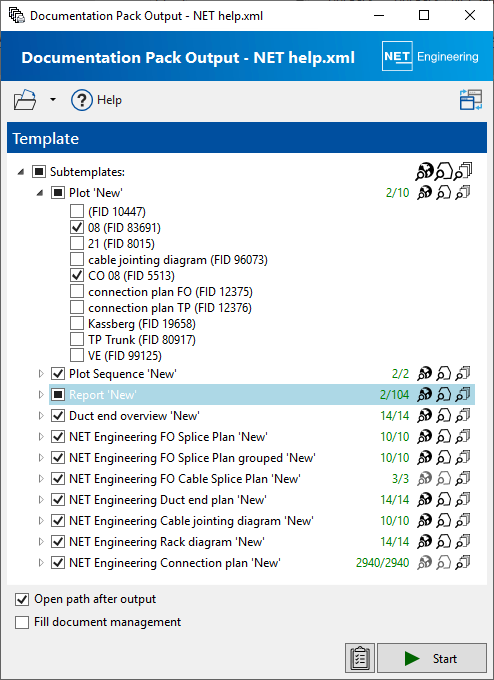The width and height of the screenshot is (494, 680).
Task: Click stacked-pages search icon in Connection plan 'New' row
Action: pos(462,562)
